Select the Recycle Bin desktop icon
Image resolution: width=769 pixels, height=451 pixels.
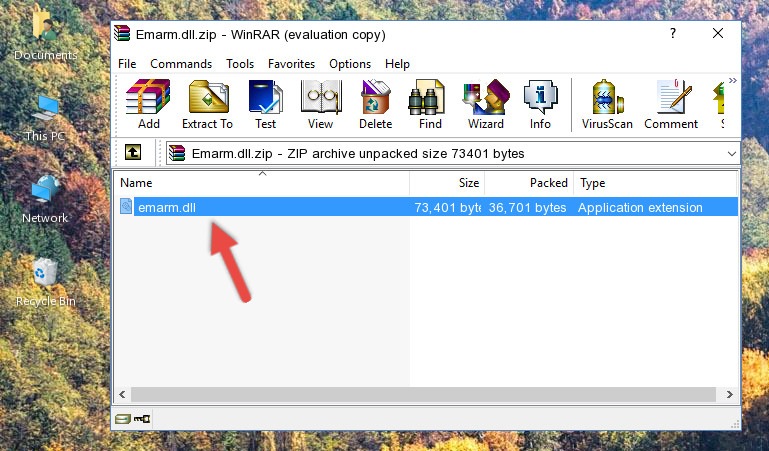coord(46,283)
